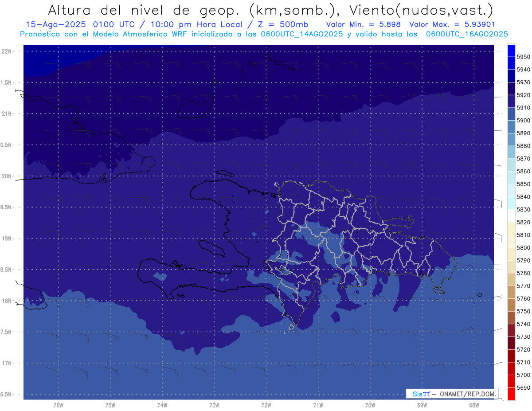Click the 'Valor Max. = 5.93901' text
532x411 pixels.
coord(452,25)
